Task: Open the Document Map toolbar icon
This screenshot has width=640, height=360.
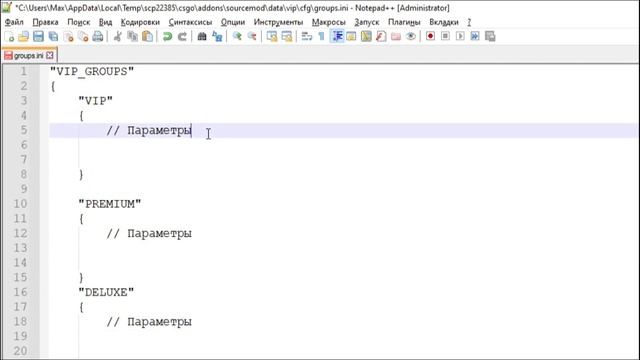Action: [x=366, y=37]
